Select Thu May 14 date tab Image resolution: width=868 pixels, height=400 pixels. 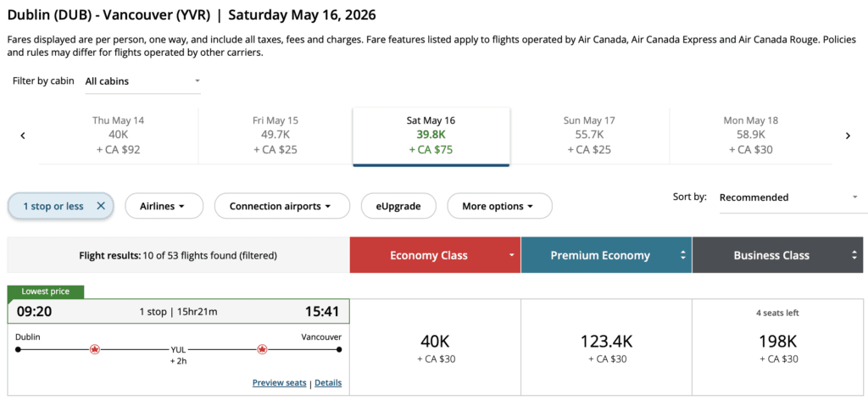tap(118, 136)
